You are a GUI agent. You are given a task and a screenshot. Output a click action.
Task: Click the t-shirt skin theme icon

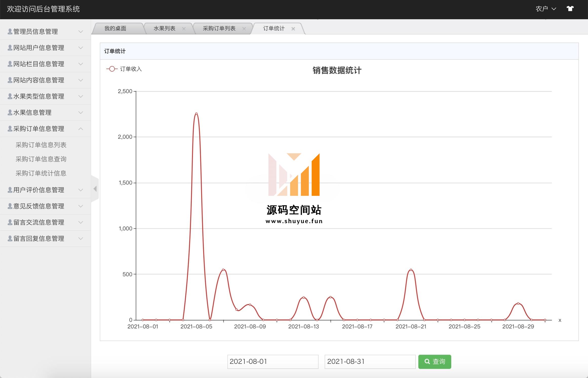(x=570, y=9)
